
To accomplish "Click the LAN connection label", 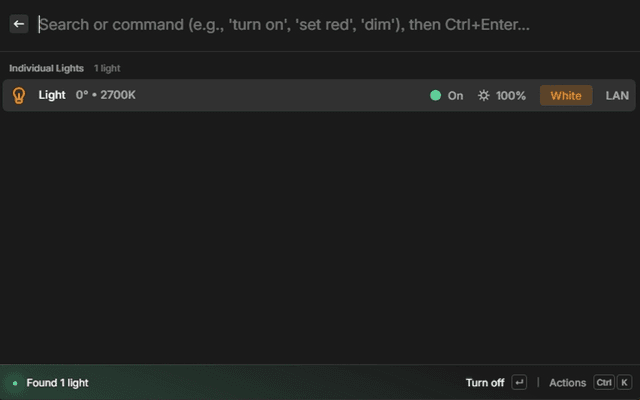I will [617, 96].
